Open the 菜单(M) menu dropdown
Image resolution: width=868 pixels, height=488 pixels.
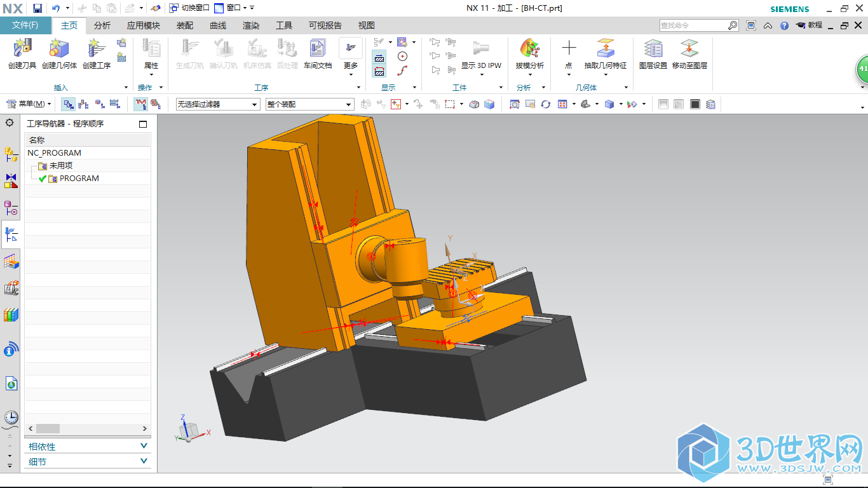(29, 104)
